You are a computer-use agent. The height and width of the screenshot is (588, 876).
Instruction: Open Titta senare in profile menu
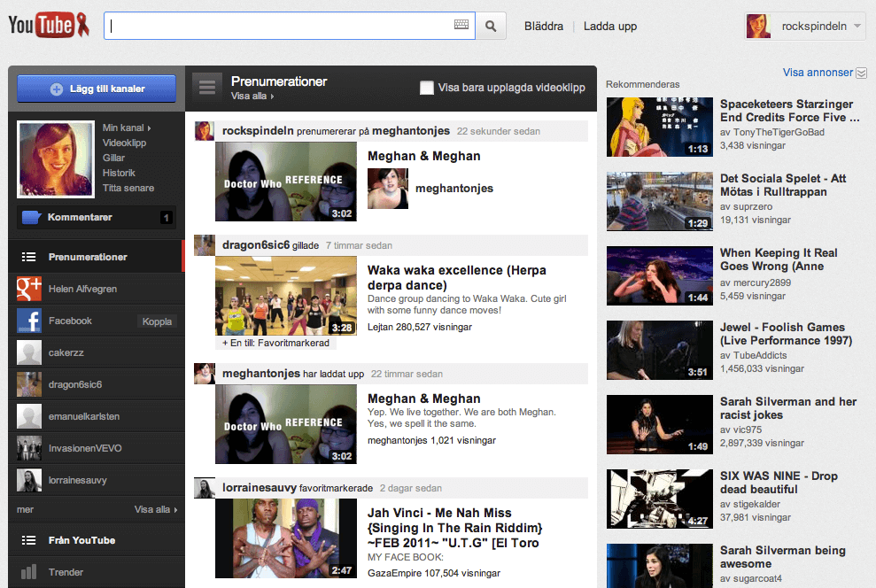(128, 189)
